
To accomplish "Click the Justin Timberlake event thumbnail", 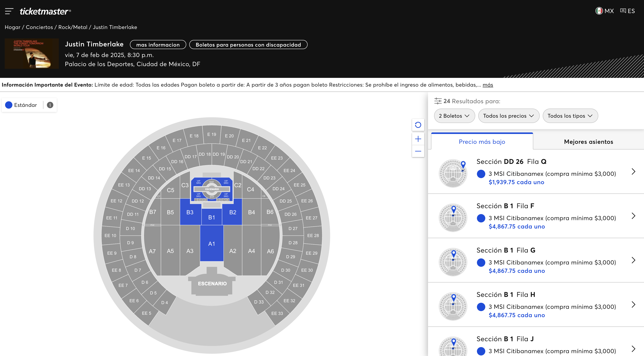I will tap(32, 53).
